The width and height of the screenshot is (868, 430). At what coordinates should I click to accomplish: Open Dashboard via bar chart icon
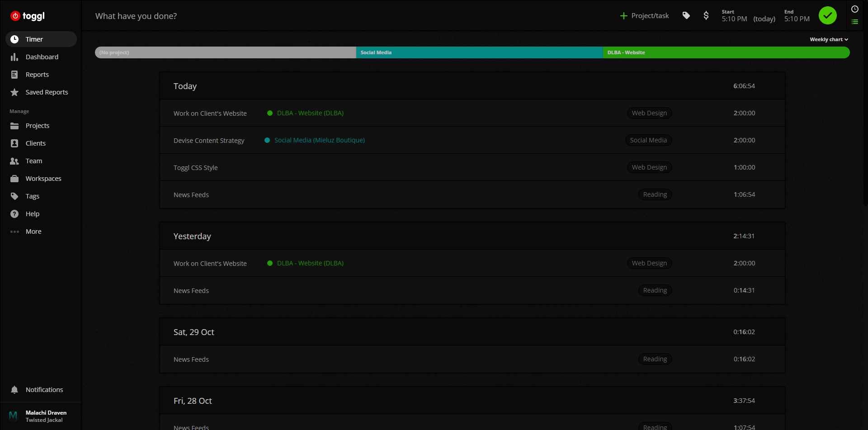(14, 57)
